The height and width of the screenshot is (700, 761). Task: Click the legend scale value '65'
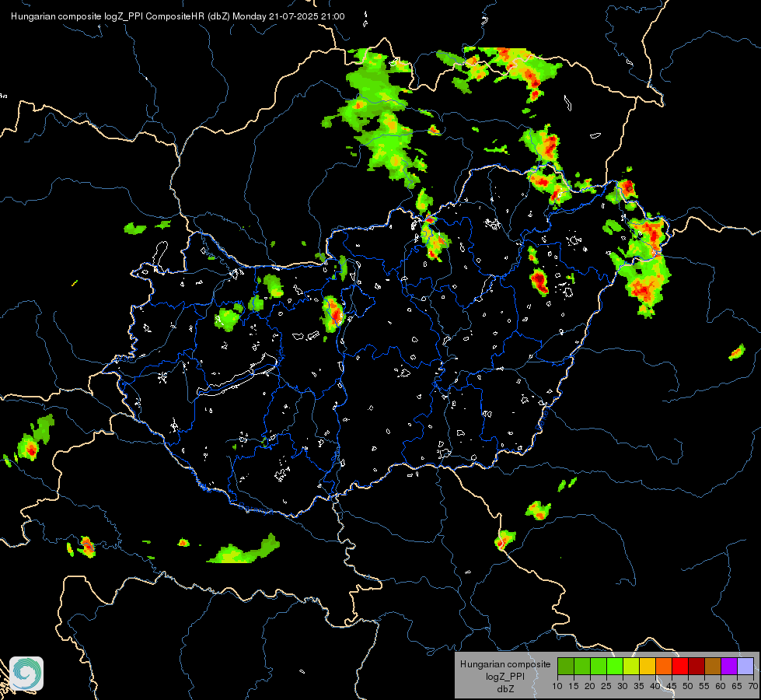(737, 687)
